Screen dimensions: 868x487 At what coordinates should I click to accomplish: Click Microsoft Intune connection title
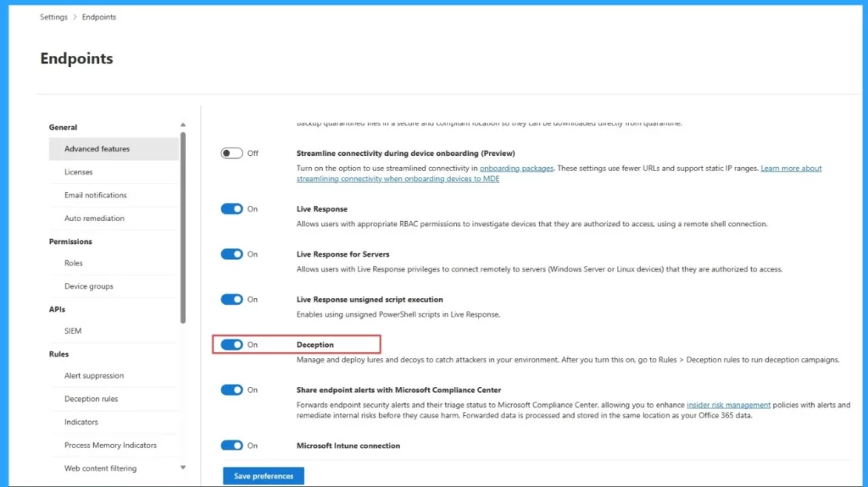pos(348,445)
